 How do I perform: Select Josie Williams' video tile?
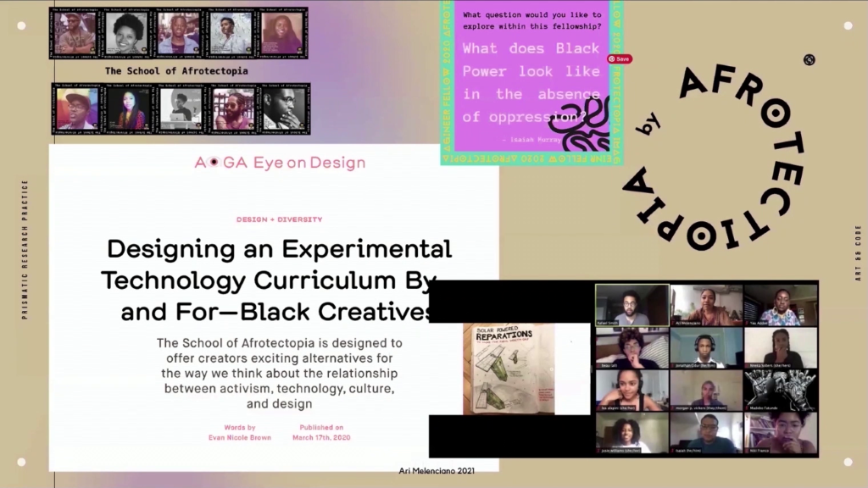[632, 433]
